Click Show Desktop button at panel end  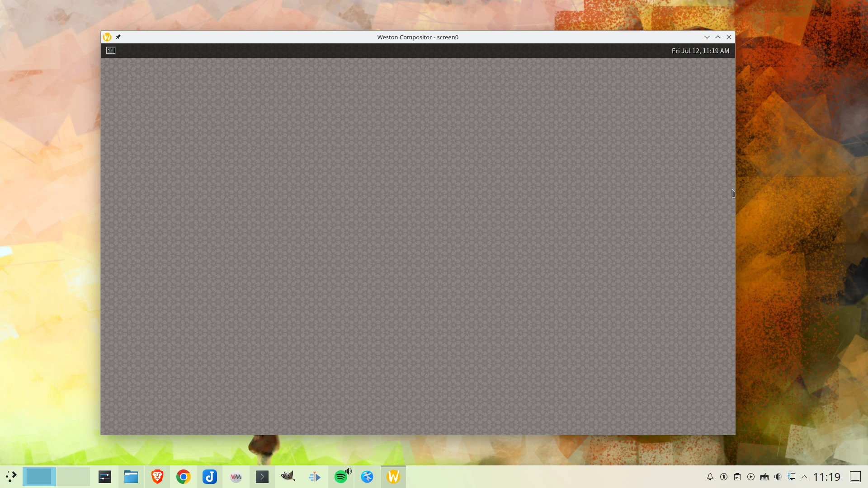(855, 477)
